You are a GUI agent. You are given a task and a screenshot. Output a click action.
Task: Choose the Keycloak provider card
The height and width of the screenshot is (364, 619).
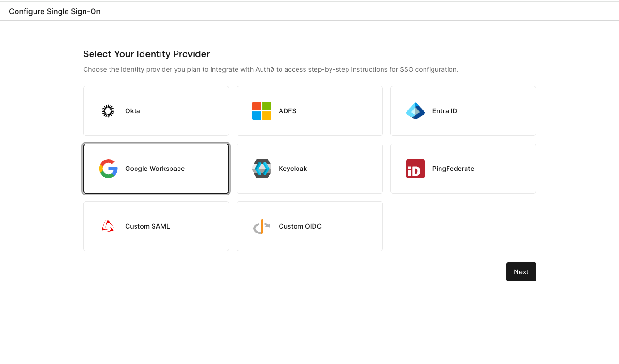click(x=310, y=169)
